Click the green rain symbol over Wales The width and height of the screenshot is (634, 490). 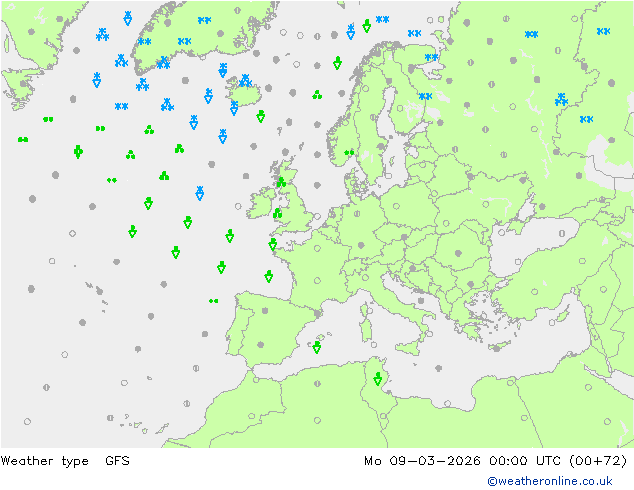tap(277, 213)
